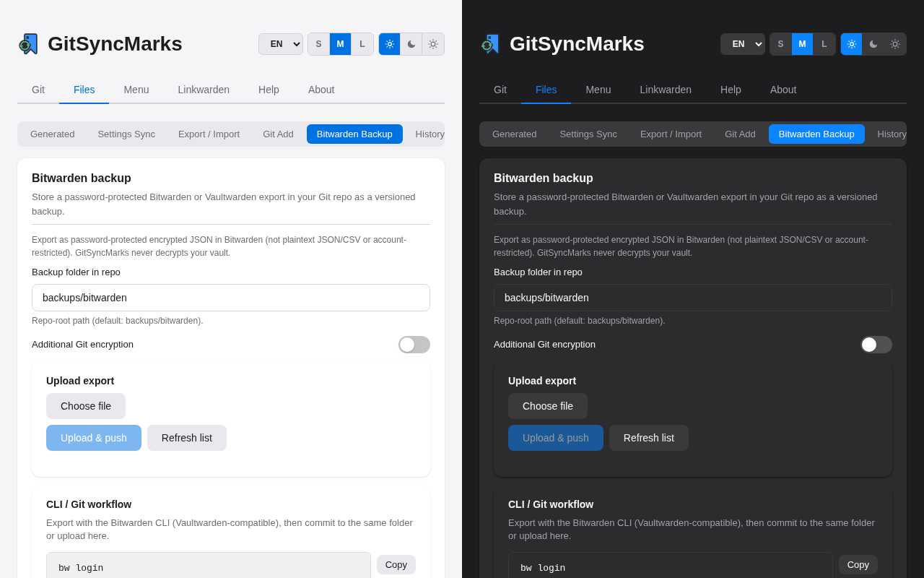Viewport: 924px width, 578px height.
Task: Set size to L in light panel
Action: (x=362, y=44)
